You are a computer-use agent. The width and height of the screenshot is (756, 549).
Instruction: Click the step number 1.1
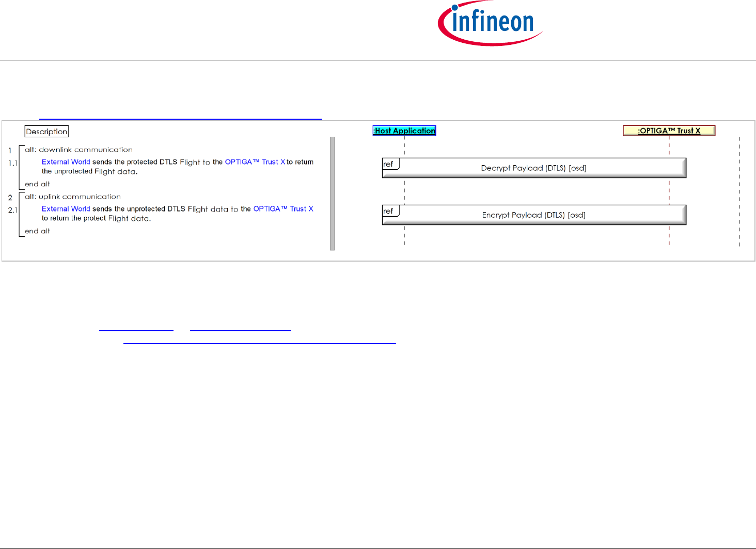[12, 163]
